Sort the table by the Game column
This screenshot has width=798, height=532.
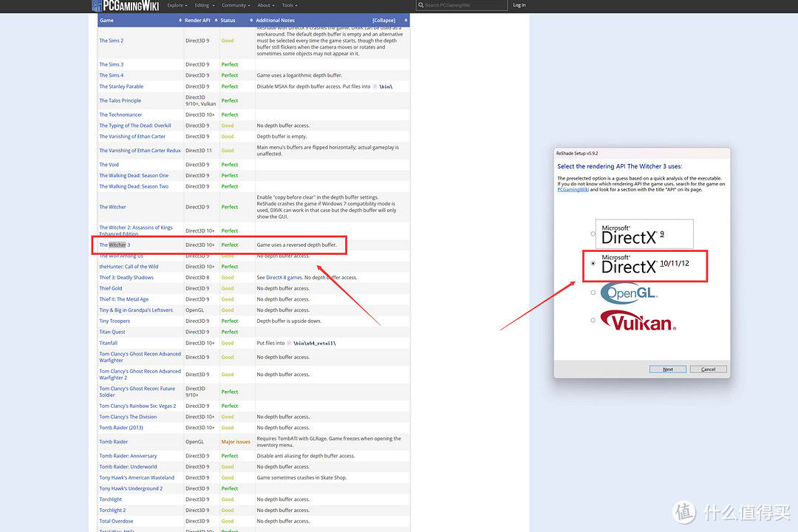point(180,21)
